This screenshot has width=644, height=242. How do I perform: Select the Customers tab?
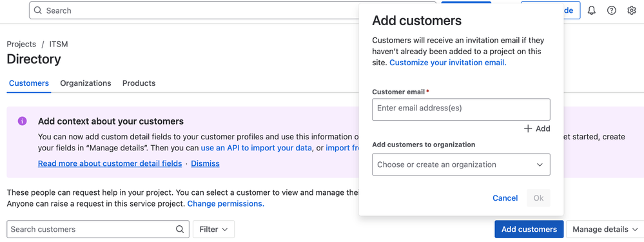29,83
